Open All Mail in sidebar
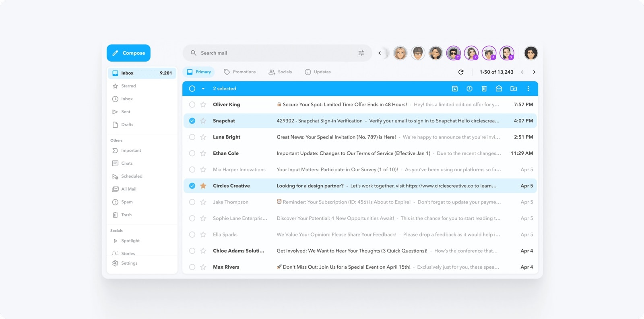Viewport: 644px width, 319px height. click(x=142, y=189)
